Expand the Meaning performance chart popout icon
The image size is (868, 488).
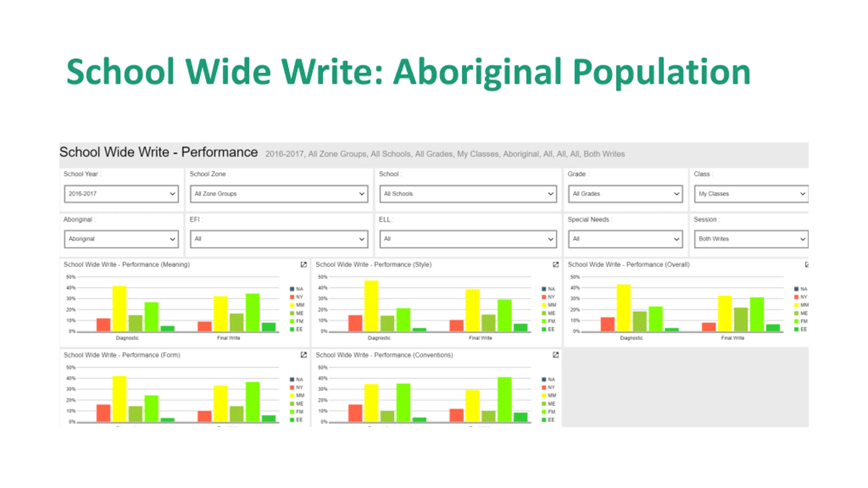click(x=303, y=265)
